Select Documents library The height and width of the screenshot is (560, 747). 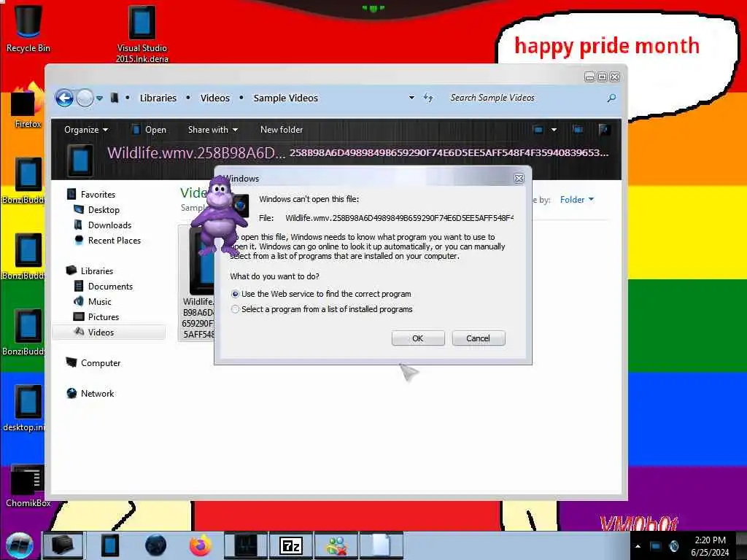(x=110, y=286)
